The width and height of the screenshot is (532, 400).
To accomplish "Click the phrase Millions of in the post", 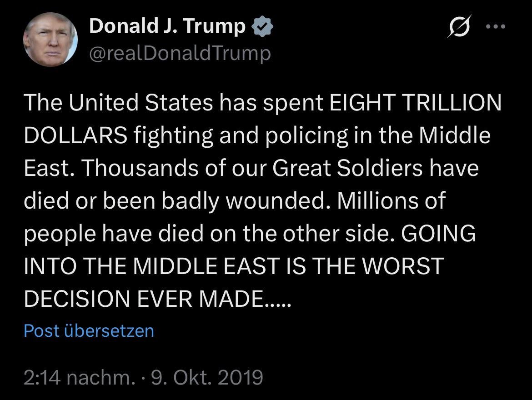I will pos(391,200).
